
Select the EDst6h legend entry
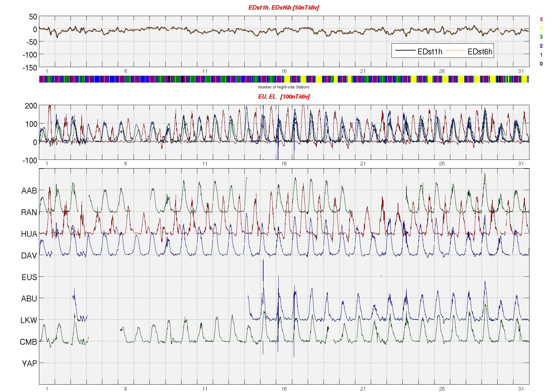point(469,52)
